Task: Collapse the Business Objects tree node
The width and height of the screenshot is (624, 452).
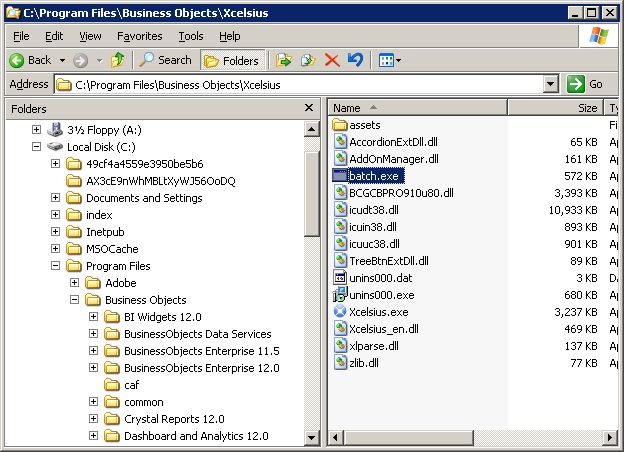Action: tap(74, 300)
